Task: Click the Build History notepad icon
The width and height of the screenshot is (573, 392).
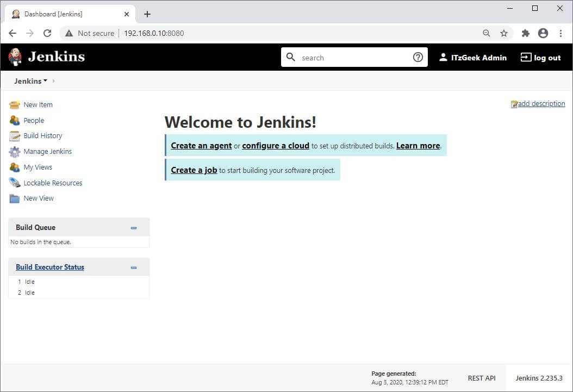Action: coord(15,136)
